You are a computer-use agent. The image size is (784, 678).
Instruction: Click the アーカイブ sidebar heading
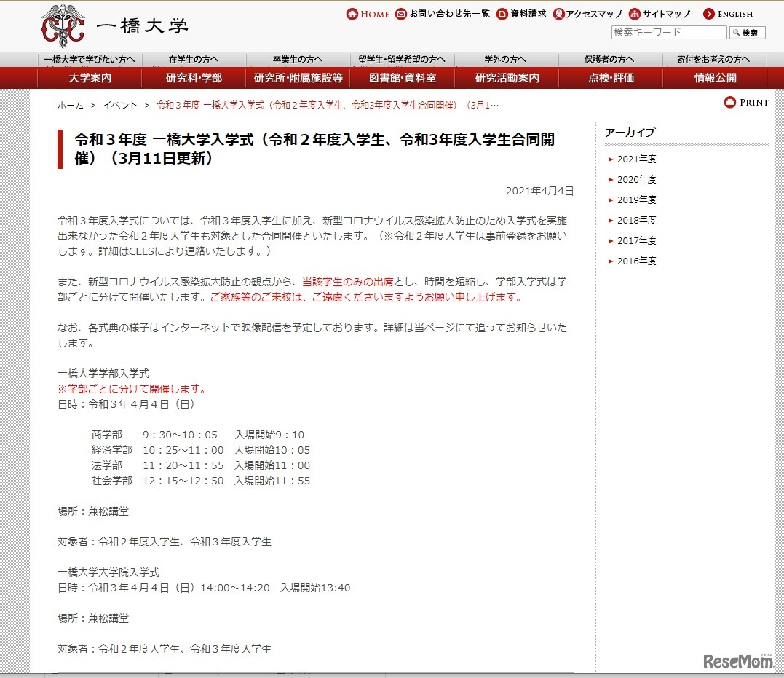[x=630, y=133]
